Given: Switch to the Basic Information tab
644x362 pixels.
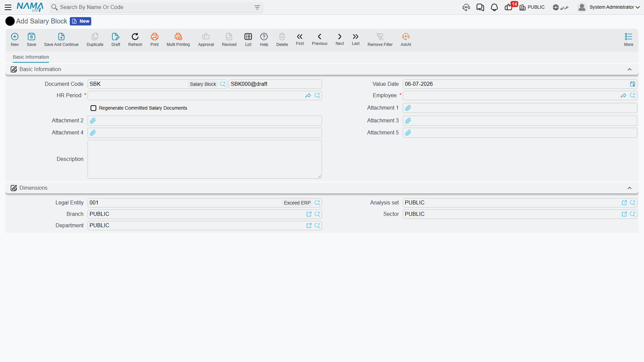Looking at the screenshot, I should click(x=31, y=57).
